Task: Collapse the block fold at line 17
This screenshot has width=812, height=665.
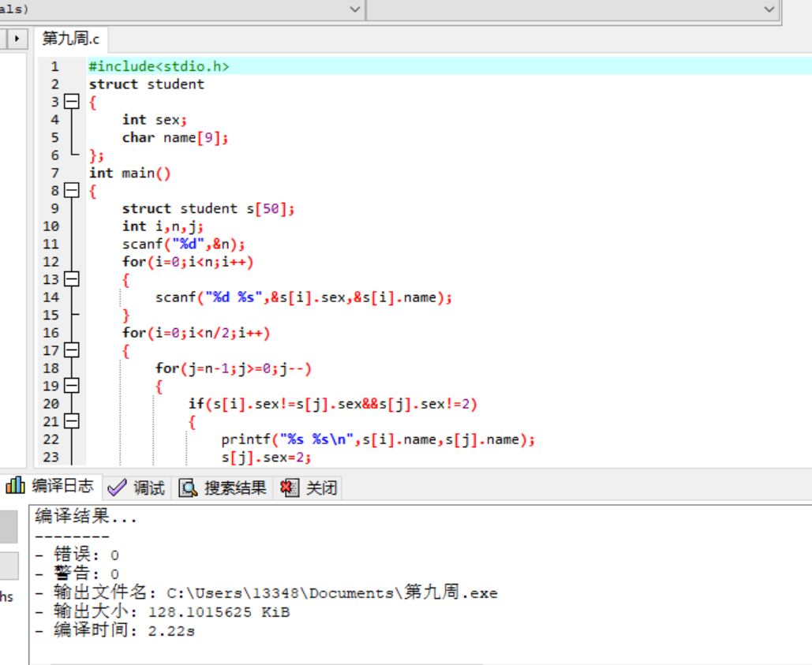Action: (x=72, y=350)
